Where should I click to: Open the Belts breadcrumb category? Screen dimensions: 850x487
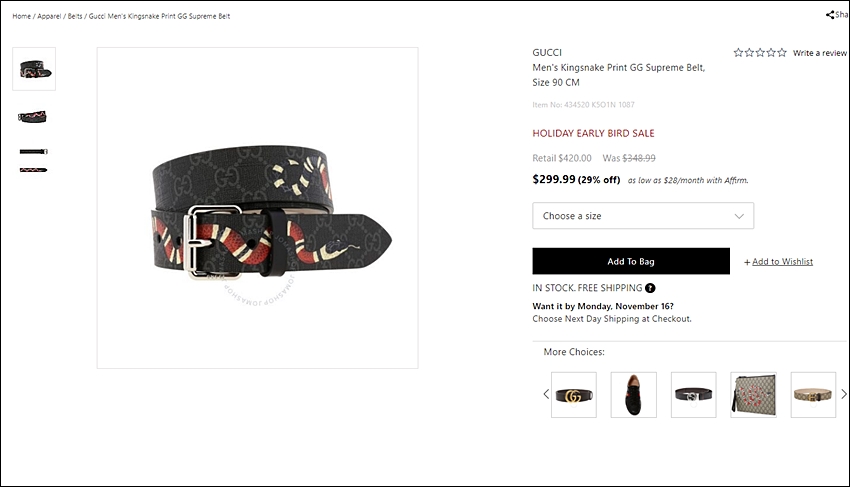pos(75,16)
